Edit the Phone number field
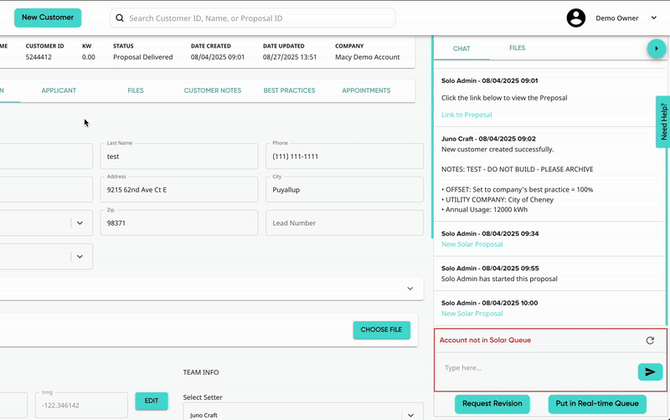The height and width of the screenshot is (420, 670). pyautogui.click(x=344, y=156)
